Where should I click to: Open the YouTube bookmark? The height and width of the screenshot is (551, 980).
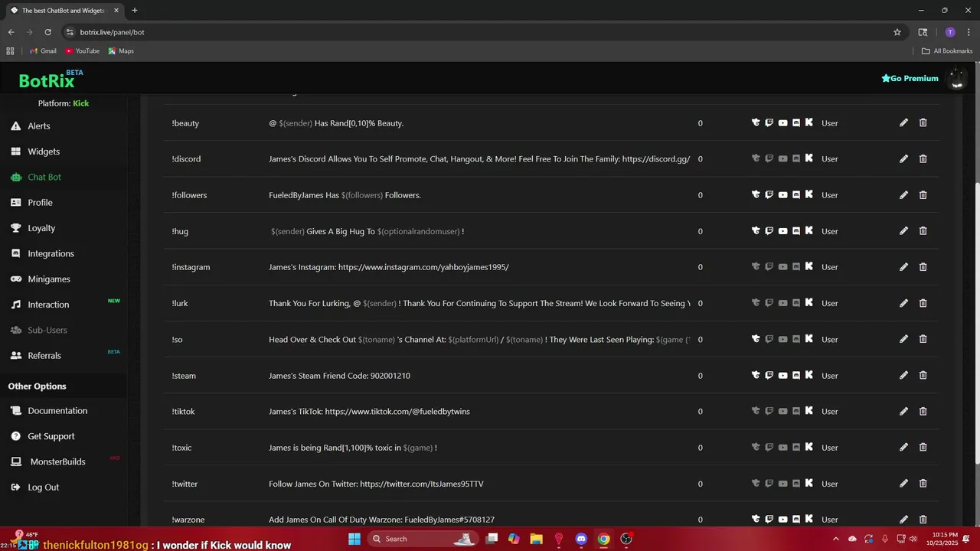[82, 51]
